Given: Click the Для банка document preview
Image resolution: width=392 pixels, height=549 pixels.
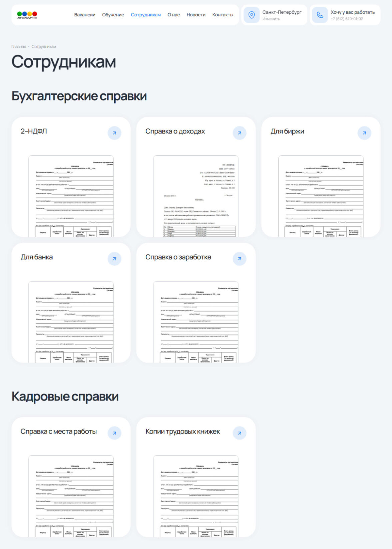Looking at the screenshot, I should 71,322.
